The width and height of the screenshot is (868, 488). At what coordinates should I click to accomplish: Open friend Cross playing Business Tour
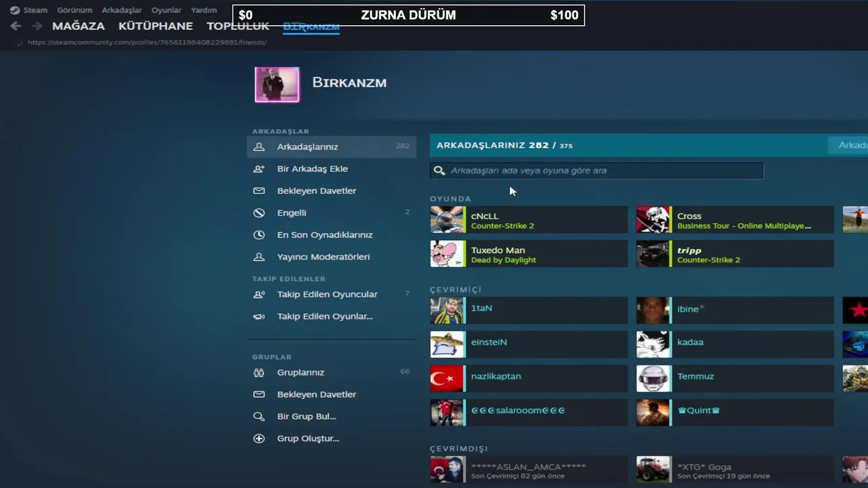[735, 220]
